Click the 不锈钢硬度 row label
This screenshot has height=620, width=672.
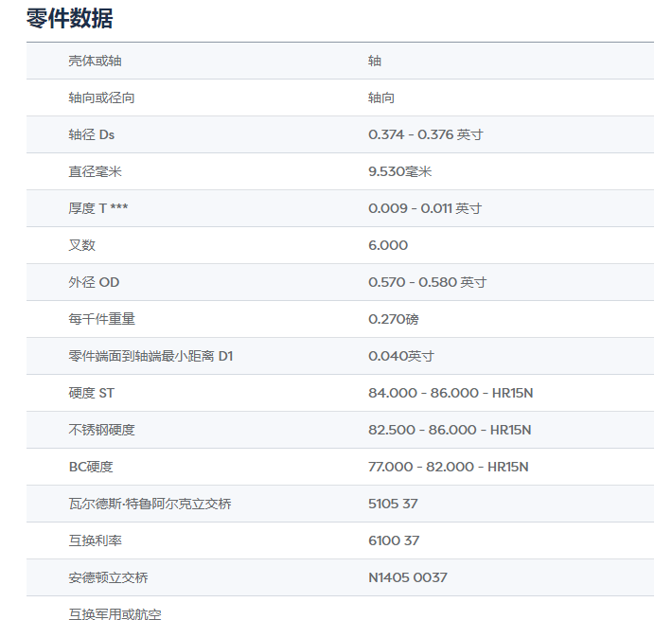[101, 430]
